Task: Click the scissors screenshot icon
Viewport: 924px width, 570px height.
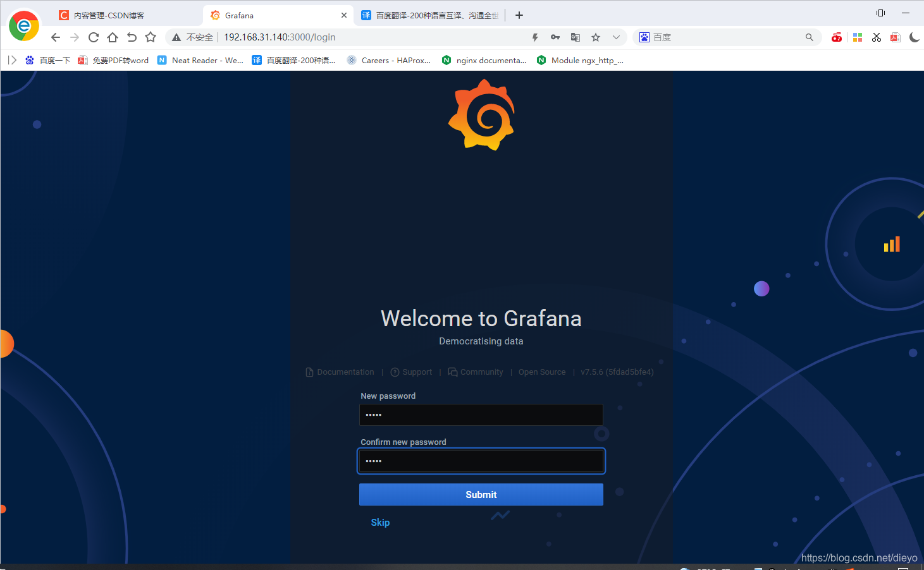Action: click(877, 37)
